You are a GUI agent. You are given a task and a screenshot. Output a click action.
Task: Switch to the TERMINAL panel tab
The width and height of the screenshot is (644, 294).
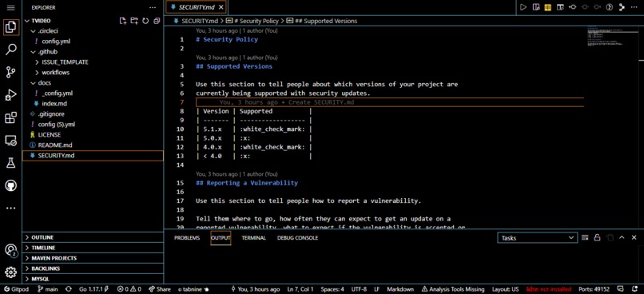click(253, 238)
